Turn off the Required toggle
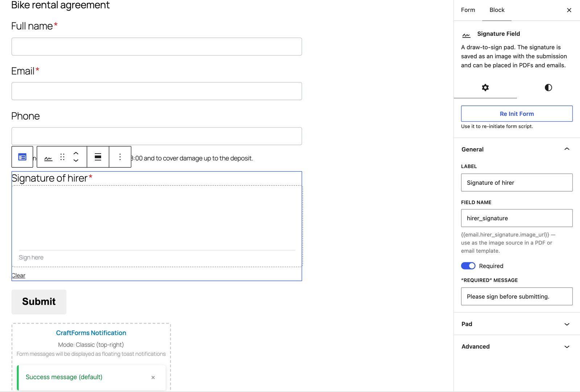 tap(468, 266)
